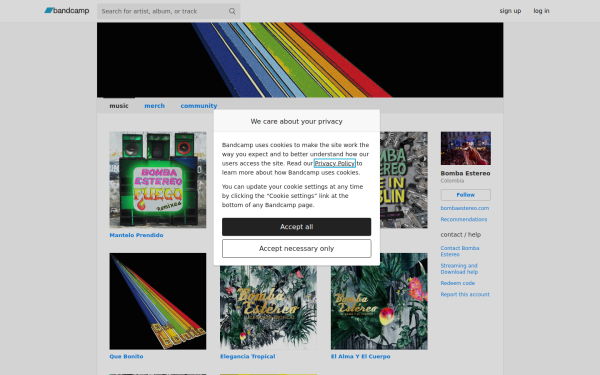The height and width of the screenshot is (375, 600).
Task: Open the Contact Bomba Estereo link
Action: pos(460,251)
